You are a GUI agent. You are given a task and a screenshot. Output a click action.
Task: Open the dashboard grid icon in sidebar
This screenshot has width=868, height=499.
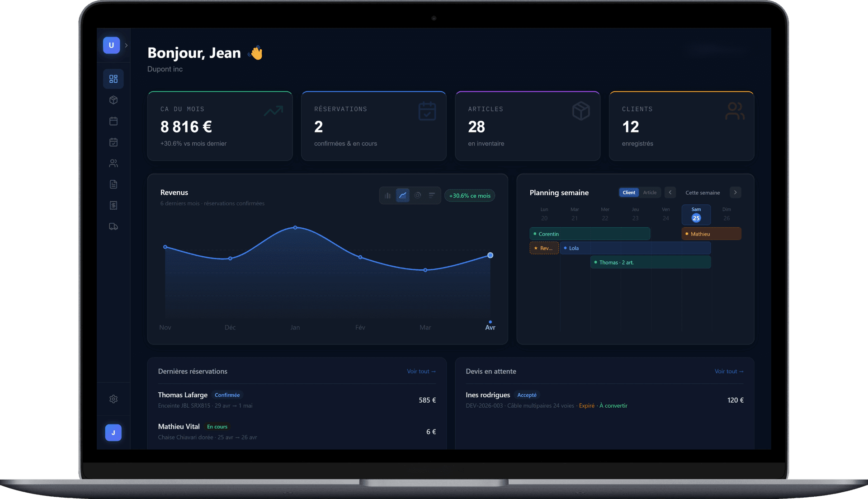coord(113,79)
